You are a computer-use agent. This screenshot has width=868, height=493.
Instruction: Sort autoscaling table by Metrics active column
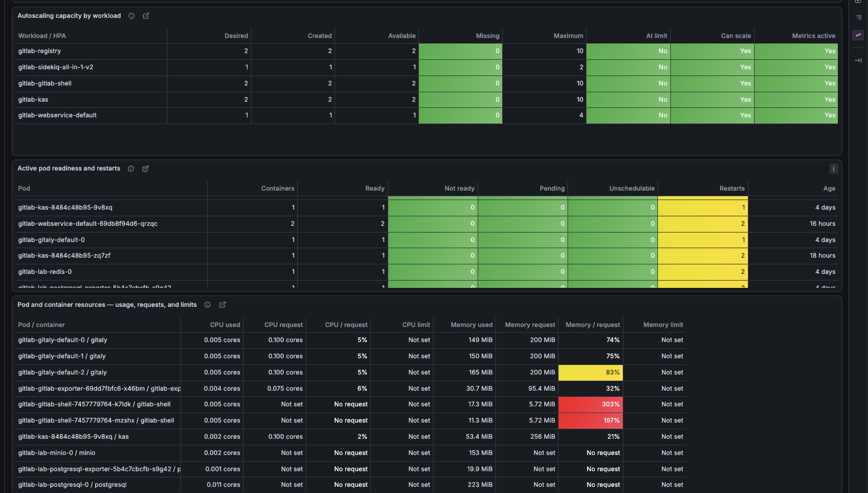click(814, 36)
